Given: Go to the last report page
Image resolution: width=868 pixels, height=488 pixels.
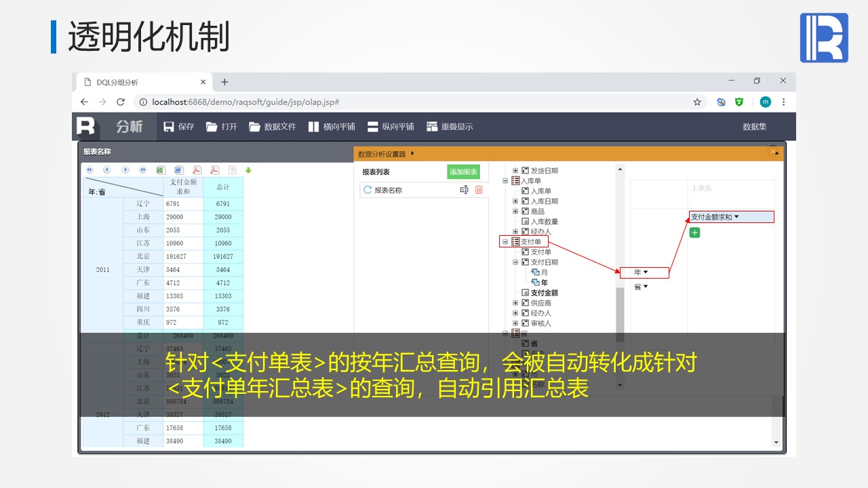Looking at the screenshot, I should (142, 170).
